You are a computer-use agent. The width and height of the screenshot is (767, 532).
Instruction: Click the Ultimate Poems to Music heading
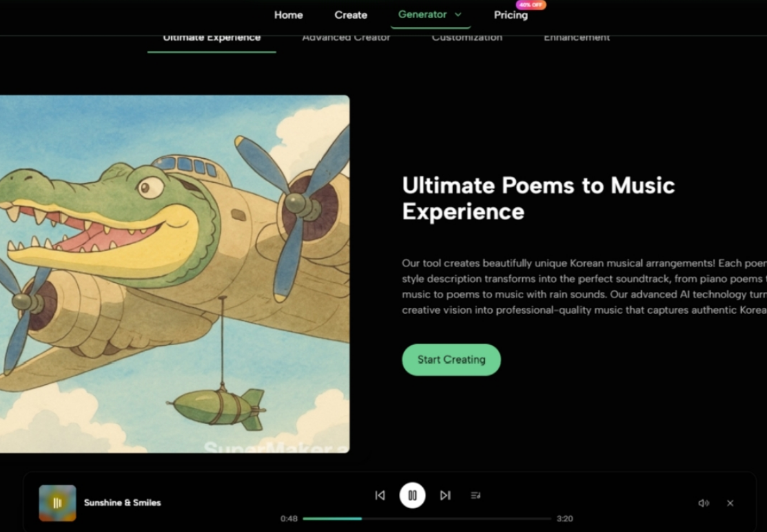point(538,198)
